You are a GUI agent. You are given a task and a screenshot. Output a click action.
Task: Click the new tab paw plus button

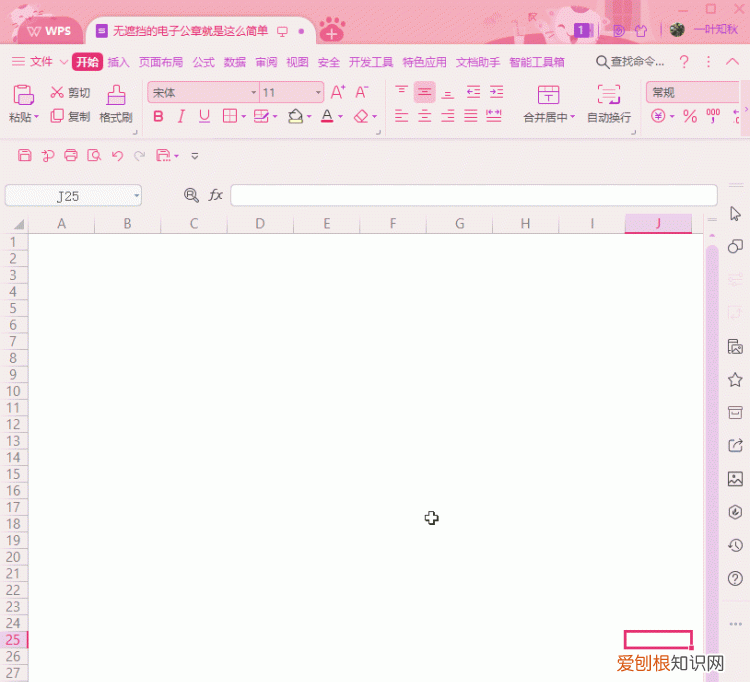(332, 30)
